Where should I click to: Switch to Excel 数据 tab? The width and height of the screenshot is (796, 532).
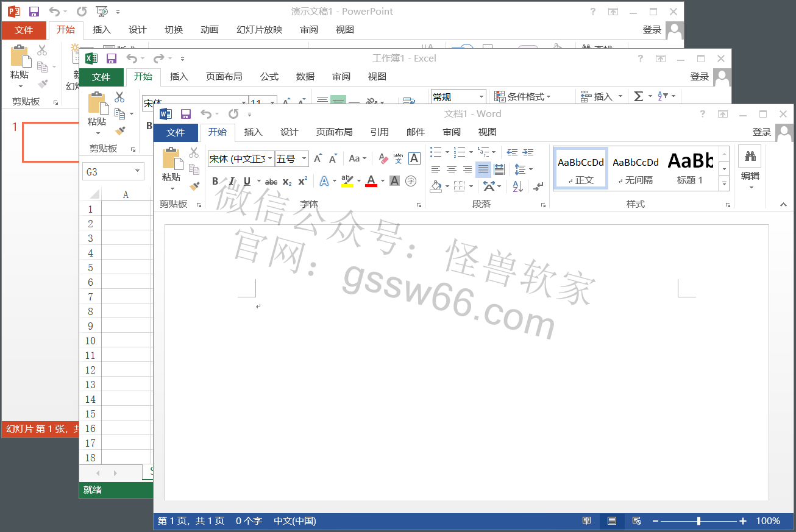[x=305, y=77]
